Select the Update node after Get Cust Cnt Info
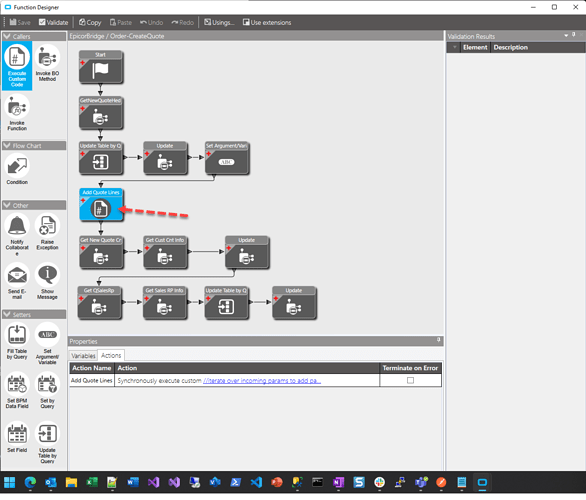 click(x=247, y=252)
